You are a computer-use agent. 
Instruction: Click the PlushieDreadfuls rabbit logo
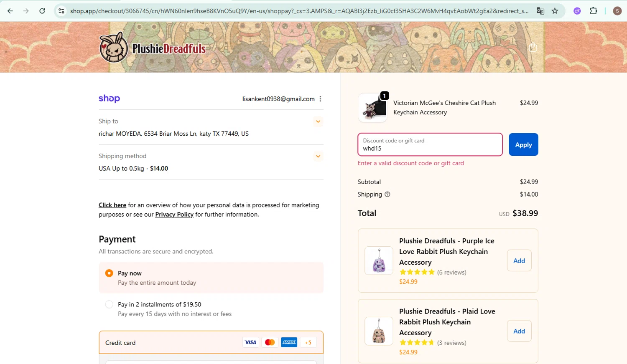pyautogui.click(x=153, y=47)
